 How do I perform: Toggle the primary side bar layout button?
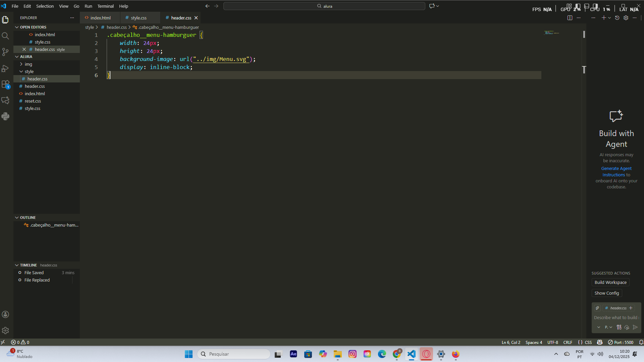(578, 6)
